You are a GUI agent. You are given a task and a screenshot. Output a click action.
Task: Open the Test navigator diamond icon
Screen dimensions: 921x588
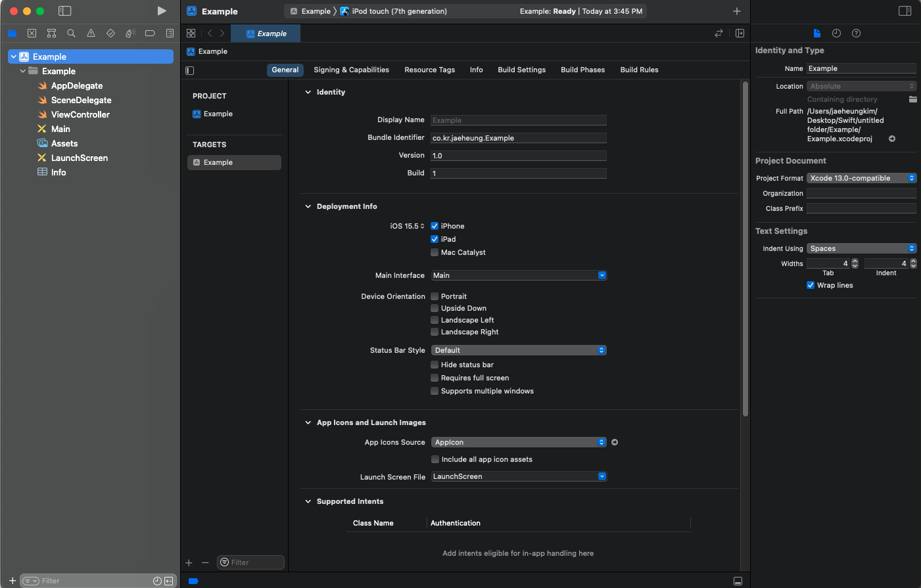[x=110, y=33]
